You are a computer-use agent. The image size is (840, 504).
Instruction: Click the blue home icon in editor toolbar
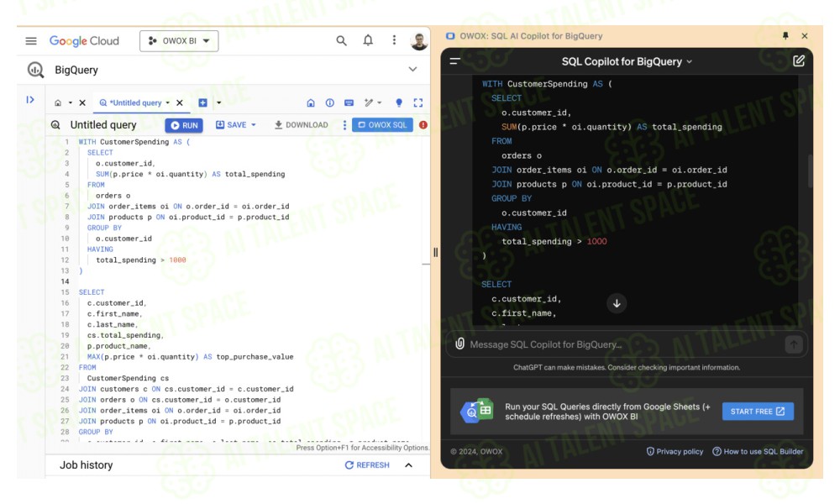(x=311, y=102)
